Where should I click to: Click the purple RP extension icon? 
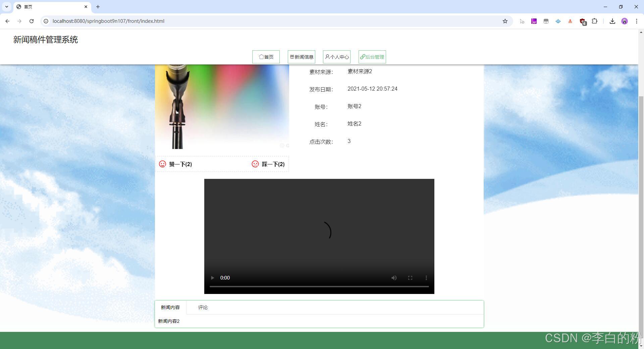[534, 21]
